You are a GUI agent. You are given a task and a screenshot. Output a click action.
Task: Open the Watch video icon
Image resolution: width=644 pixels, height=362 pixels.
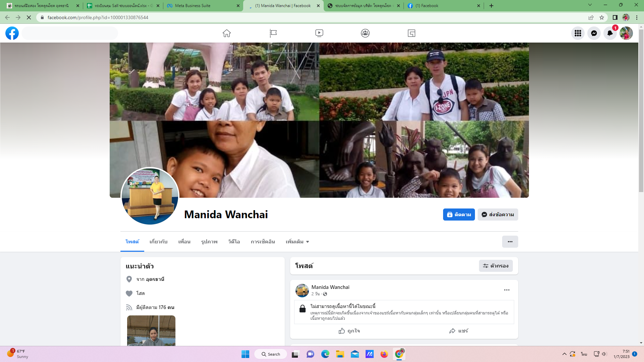click(319, 33)
